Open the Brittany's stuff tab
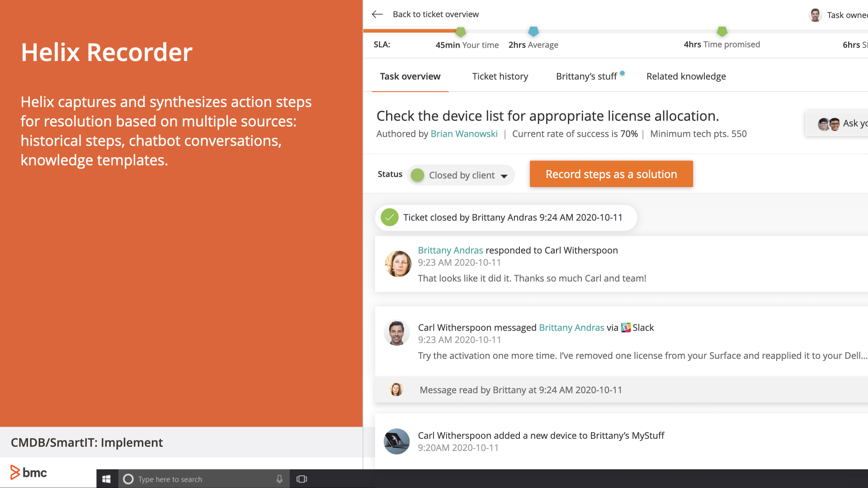This screenshot has width=868, height=488. click(586, 76)
